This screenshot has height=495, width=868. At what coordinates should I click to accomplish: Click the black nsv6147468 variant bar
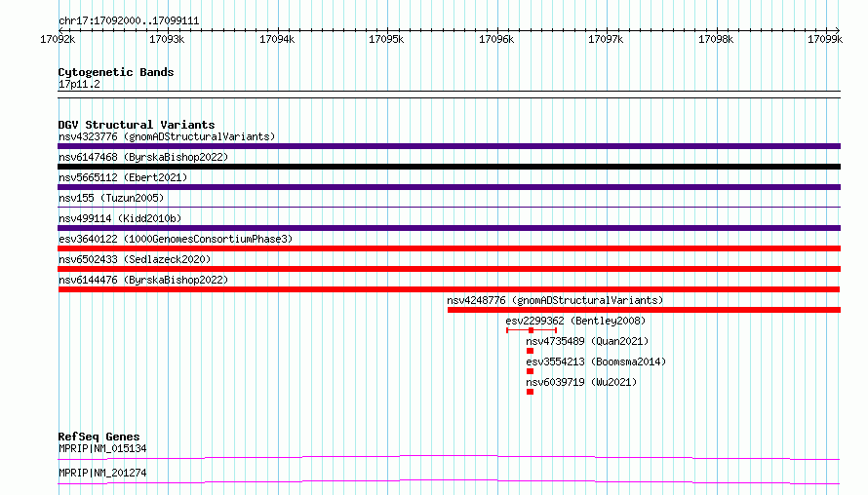coord(449,167)
